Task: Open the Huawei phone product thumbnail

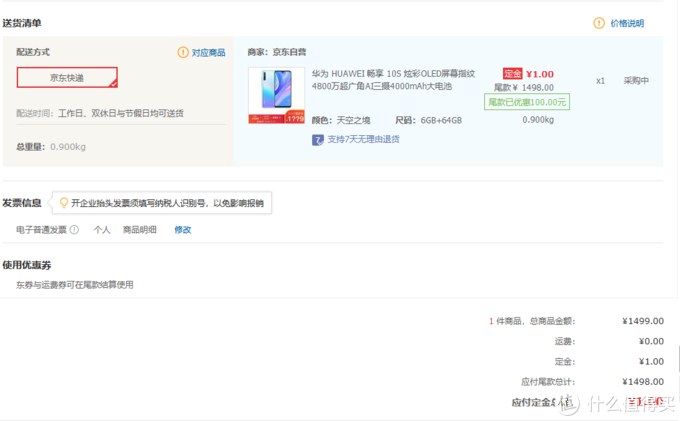Action: click(x=277, y=95)
